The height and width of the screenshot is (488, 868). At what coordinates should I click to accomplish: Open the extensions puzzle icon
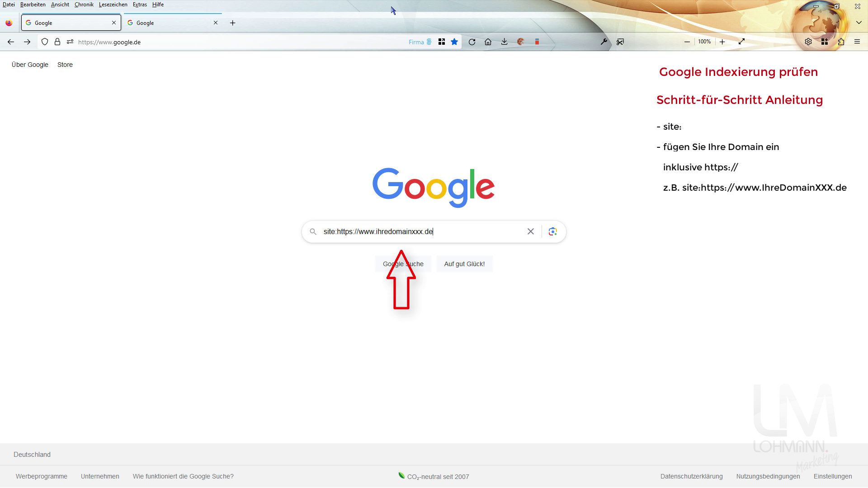click(x=841, y=42)
